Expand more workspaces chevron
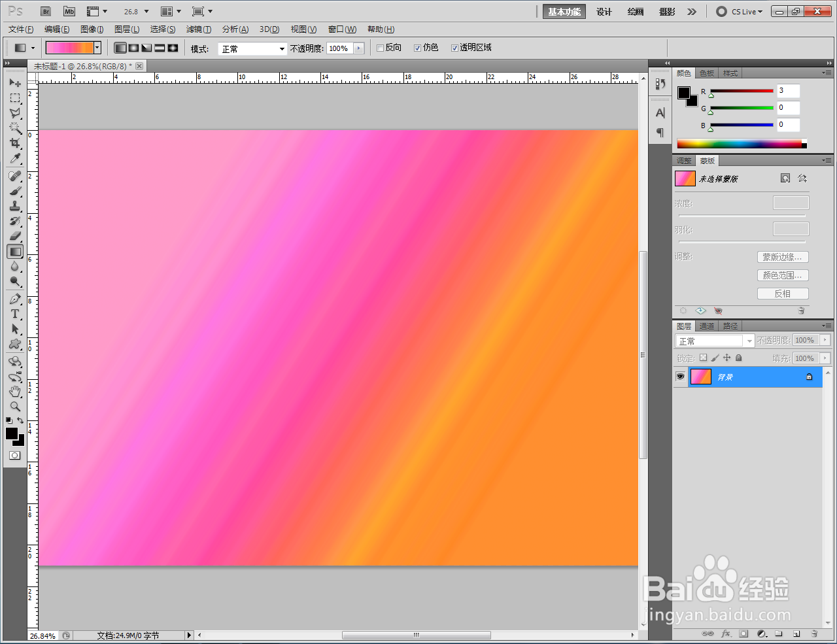Screen dimensions: 837x644 point(692,12)
